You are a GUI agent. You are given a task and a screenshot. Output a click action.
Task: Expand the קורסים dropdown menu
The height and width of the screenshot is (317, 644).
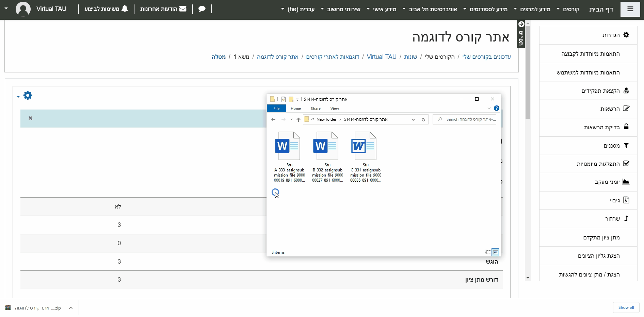click(568, 9)
